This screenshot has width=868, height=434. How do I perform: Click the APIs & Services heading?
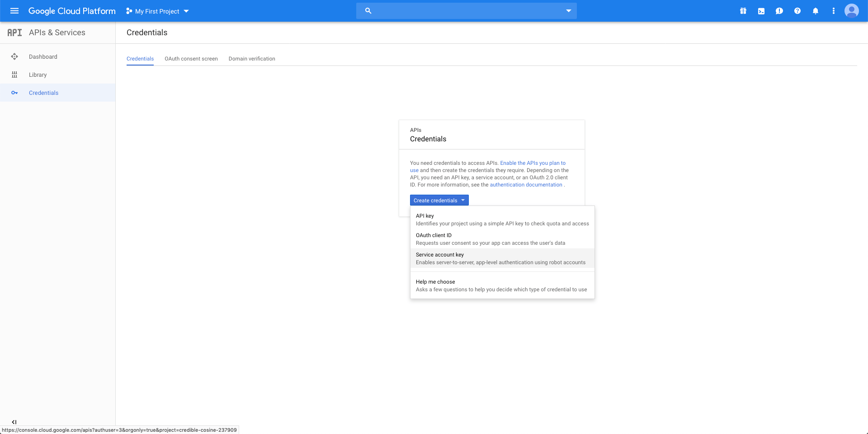(x=57, y=33)
